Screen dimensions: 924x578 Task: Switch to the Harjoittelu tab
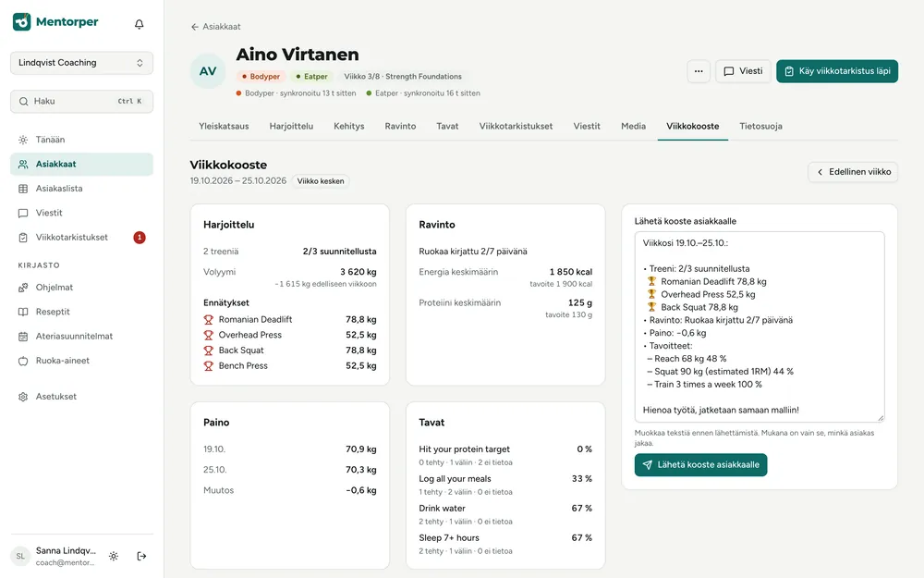click(291, 126)
